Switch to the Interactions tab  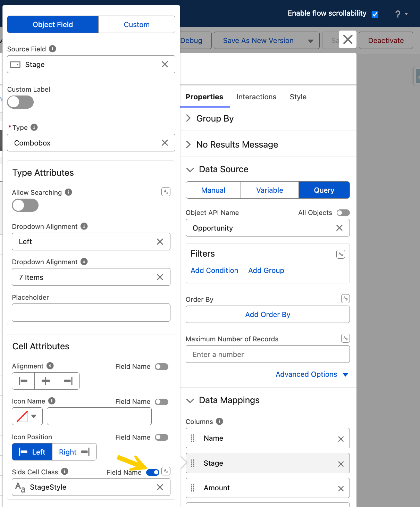(x=256, y=97)
